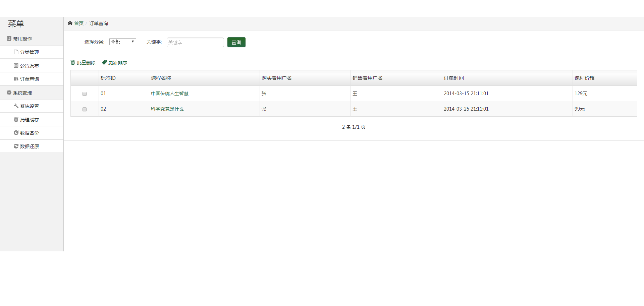Click the trash icon beside 批量删除
Viewport: 644px width, 306px height.
pyautogui.click(x=73, y=62)
